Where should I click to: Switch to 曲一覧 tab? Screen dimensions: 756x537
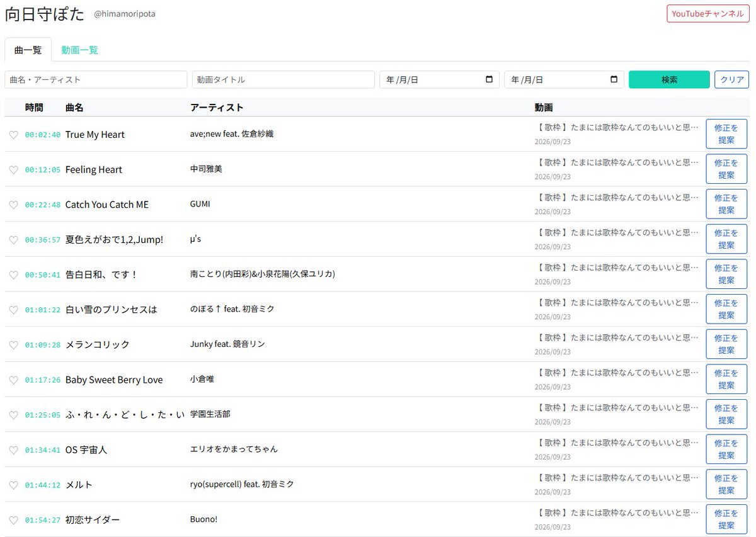[28, 50]
